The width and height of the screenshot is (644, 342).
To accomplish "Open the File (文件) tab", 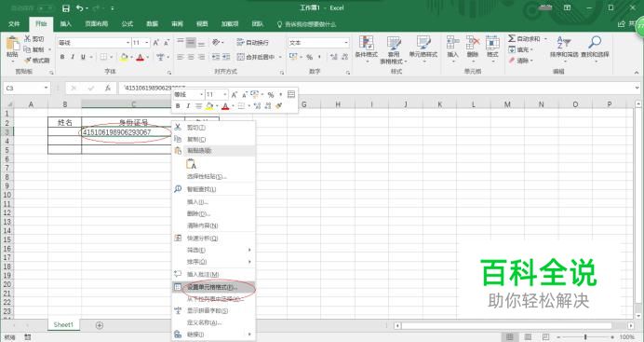I will click(14, 24).
